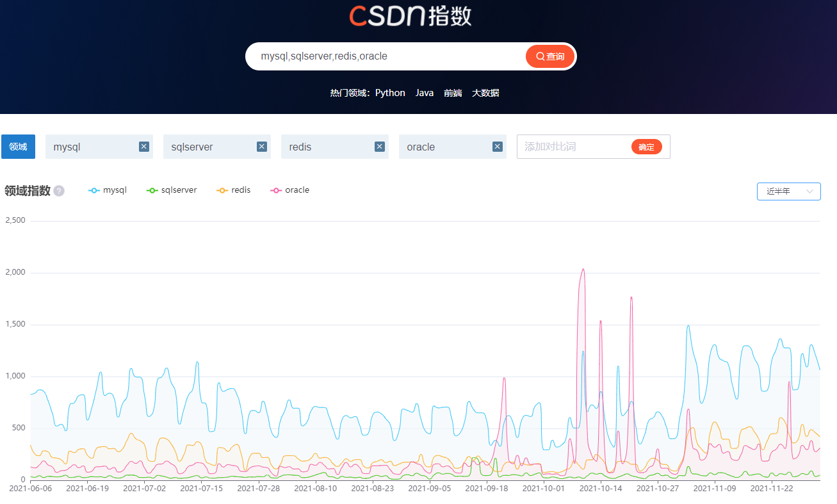The height and width of the screenshot is (504, 837).
Task: Click the 1,500 y-axis label
Action: click(x=15, y=324)
